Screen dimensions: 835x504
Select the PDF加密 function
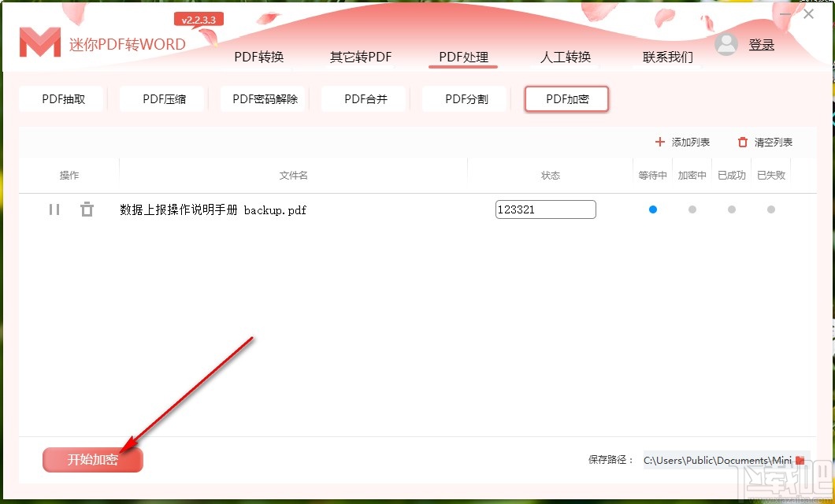click(x=567, y=99)
